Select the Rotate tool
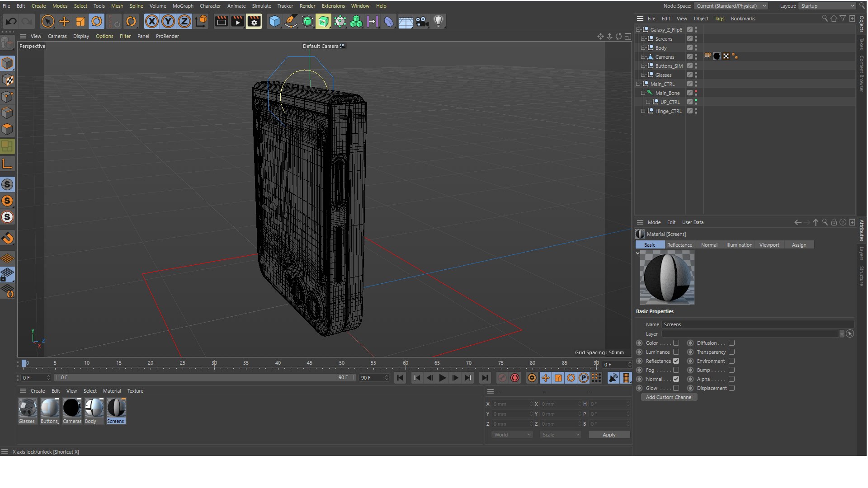 [x=97, y=21]
